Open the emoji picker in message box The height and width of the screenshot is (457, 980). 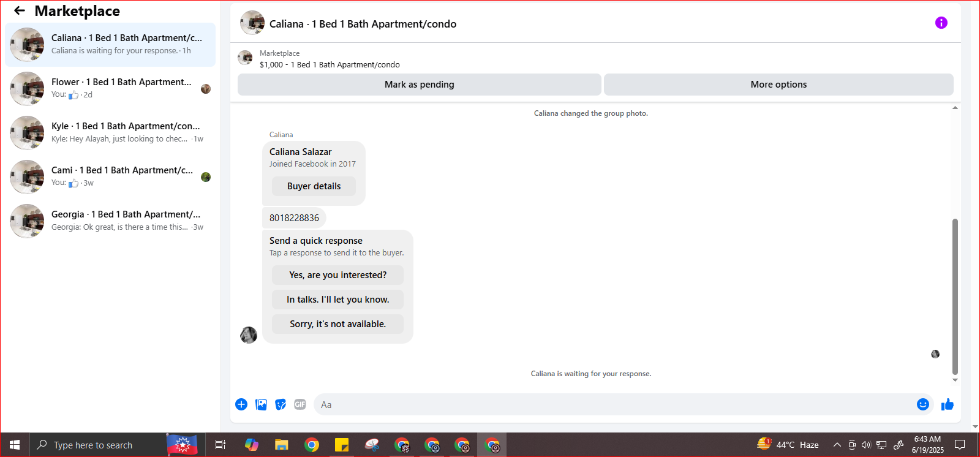point(923,404)
